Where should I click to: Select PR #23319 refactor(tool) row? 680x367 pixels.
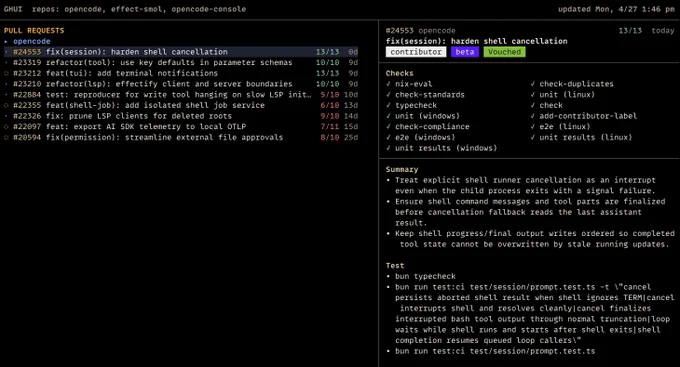[x=181, y=62]
